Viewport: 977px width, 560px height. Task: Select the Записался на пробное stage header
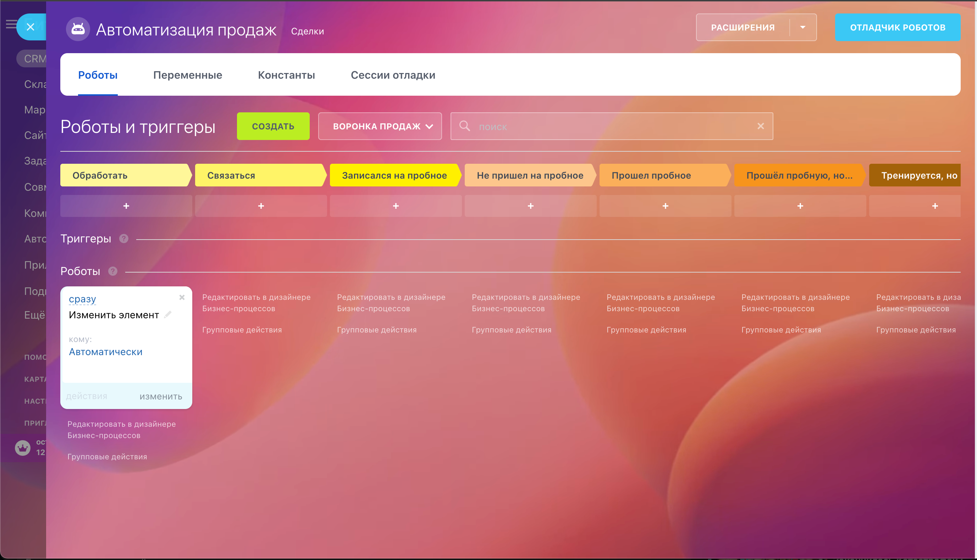pos(394,175)
